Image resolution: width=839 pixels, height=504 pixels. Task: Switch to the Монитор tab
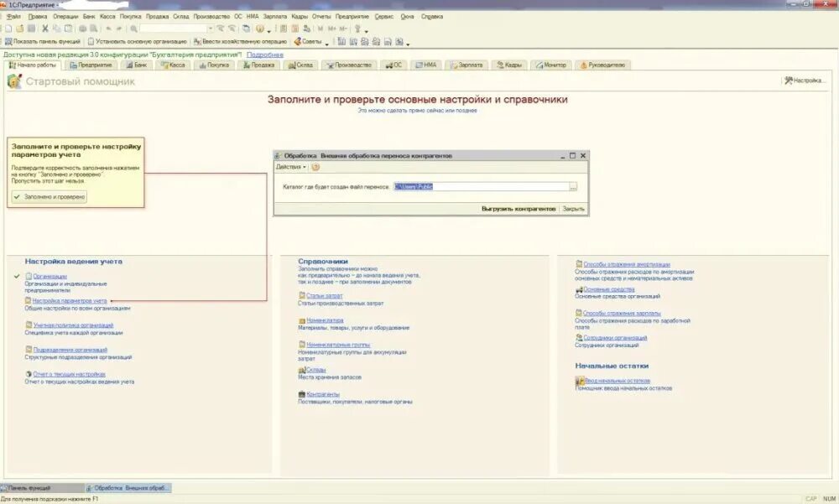click(550, 65)
